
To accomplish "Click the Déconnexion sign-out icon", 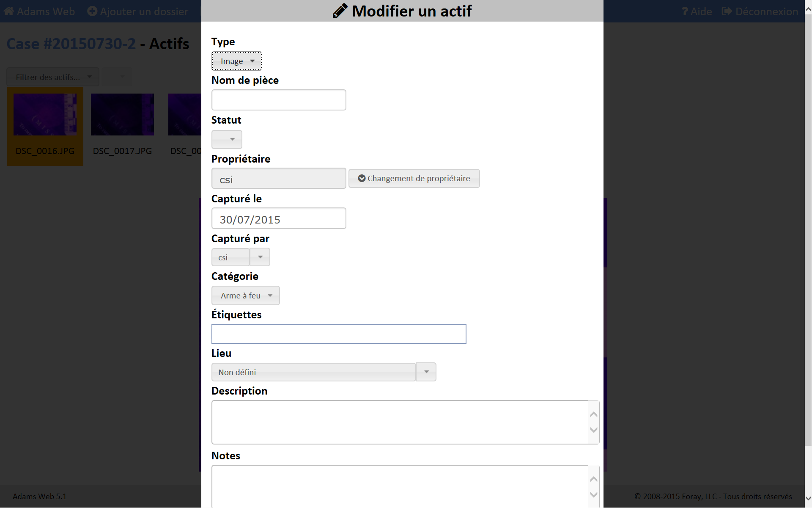I will (727, 11).
